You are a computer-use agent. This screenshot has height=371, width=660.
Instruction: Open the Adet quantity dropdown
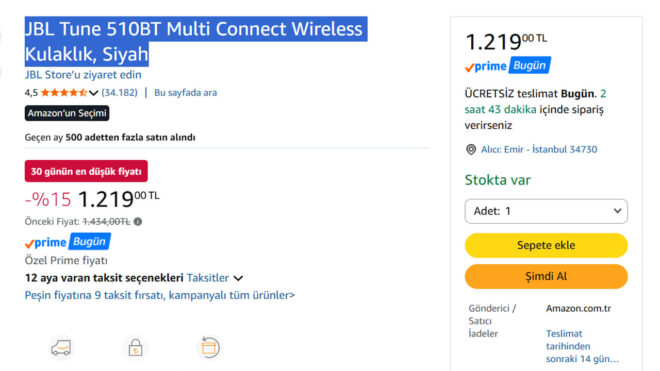click(x=546, y=211)
